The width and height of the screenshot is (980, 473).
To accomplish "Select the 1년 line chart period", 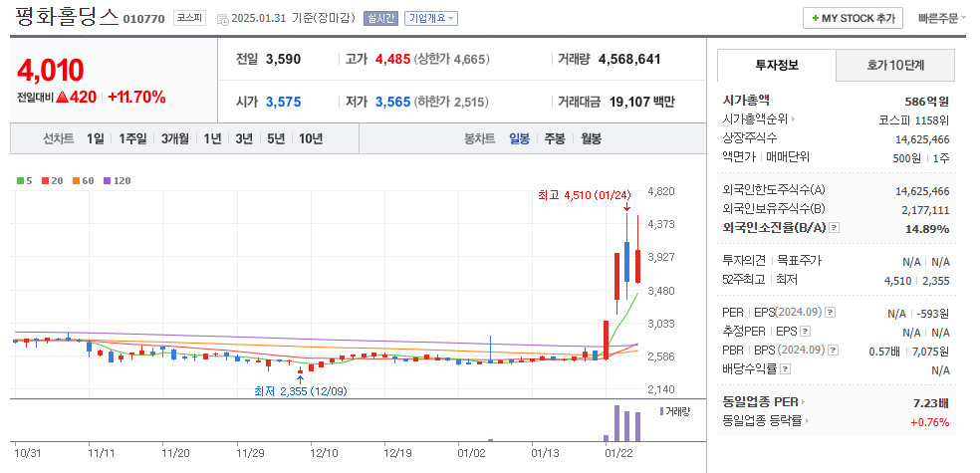I will tap(212, 138).
